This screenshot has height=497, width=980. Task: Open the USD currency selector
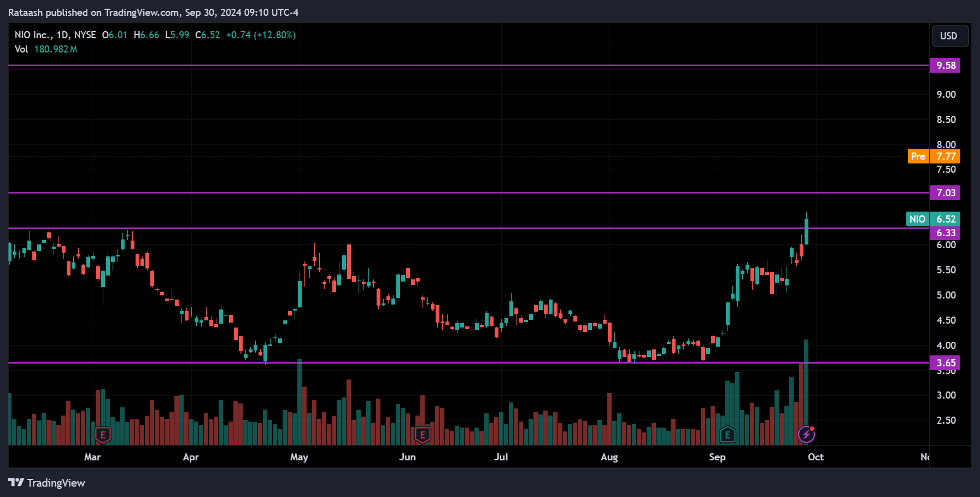[950, 36]
